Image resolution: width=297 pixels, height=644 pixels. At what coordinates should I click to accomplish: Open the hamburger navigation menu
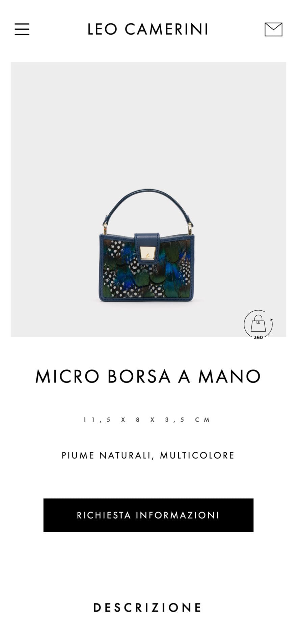22,29
